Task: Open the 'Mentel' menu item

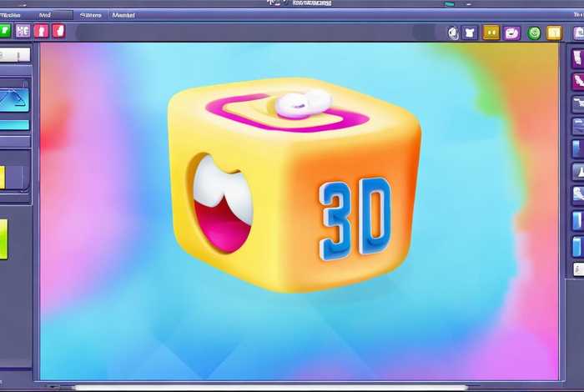Action: [x=123, y=15]
